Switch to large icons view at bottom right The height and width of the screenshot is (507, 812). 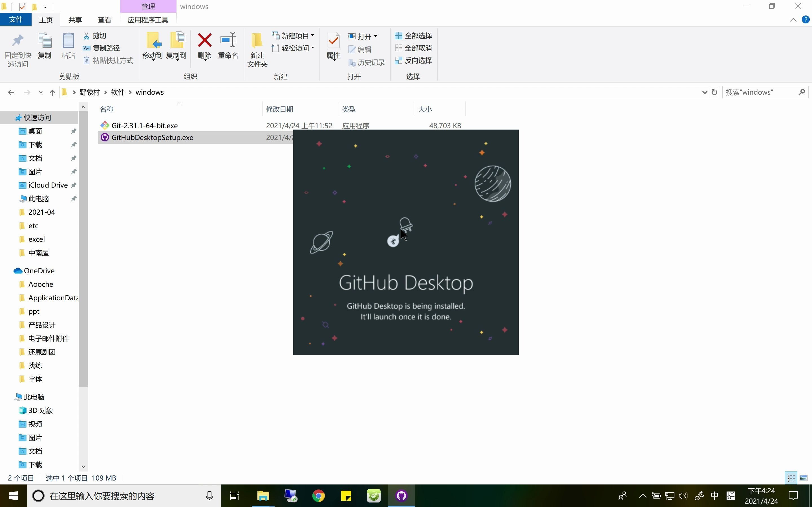tap(804, 477)
